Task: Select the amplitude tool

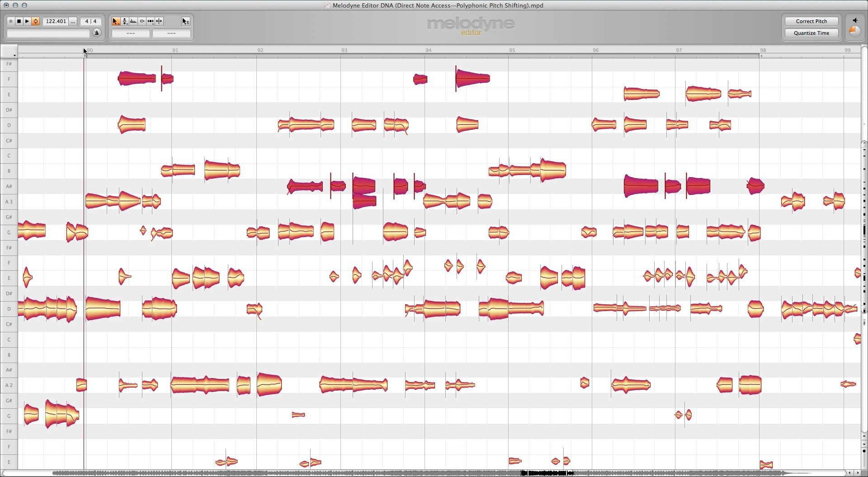Action: pos(142,21)
